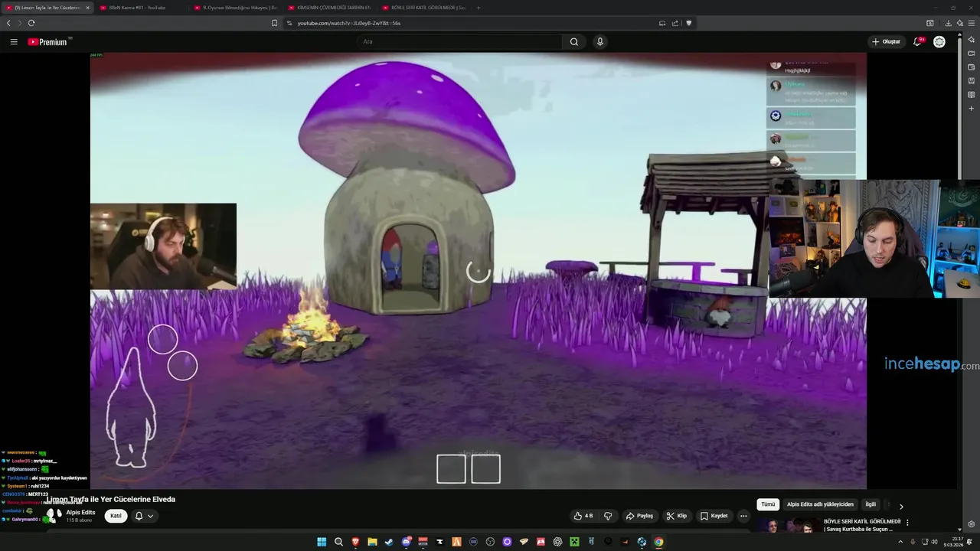Open ChatGPT icon in taskbar
980x551 pixels.
tap(557, 542)
